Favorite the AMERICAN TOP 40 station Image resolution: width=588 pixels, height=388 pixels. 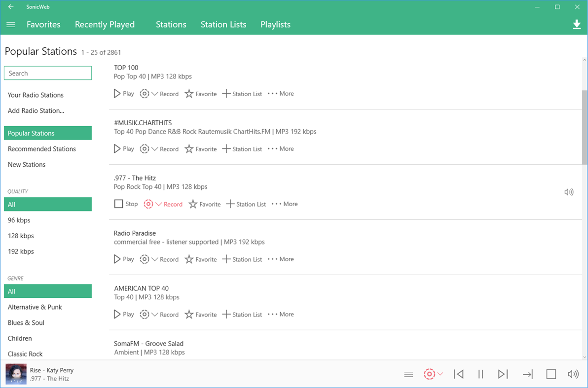tap(200, 314)
